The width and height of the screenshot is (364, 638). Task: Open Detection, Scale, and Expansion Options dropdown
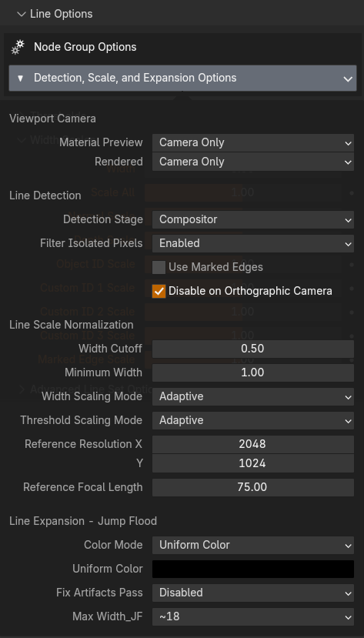[182, 78]
